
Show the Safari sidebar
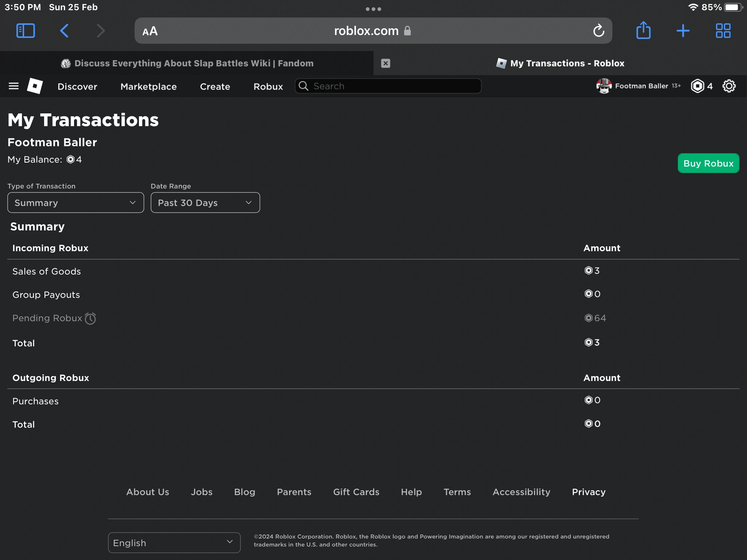(26, 31)
